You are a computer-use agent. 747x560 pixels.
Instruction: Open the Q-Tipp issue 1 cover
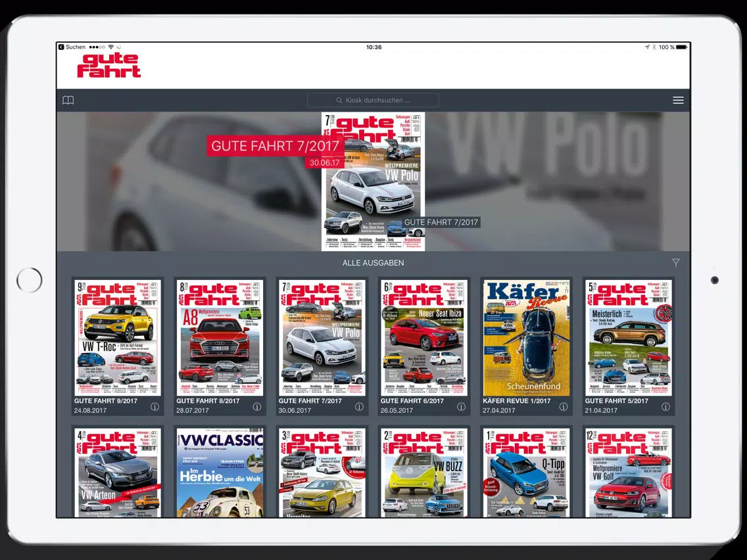(x=526, y=473)
